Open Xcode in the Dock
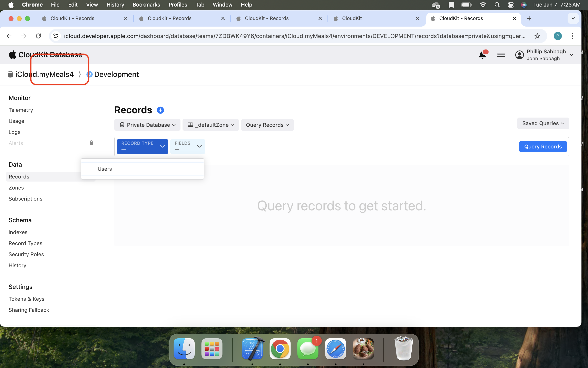The image size is (588, 368). (252, 349)
